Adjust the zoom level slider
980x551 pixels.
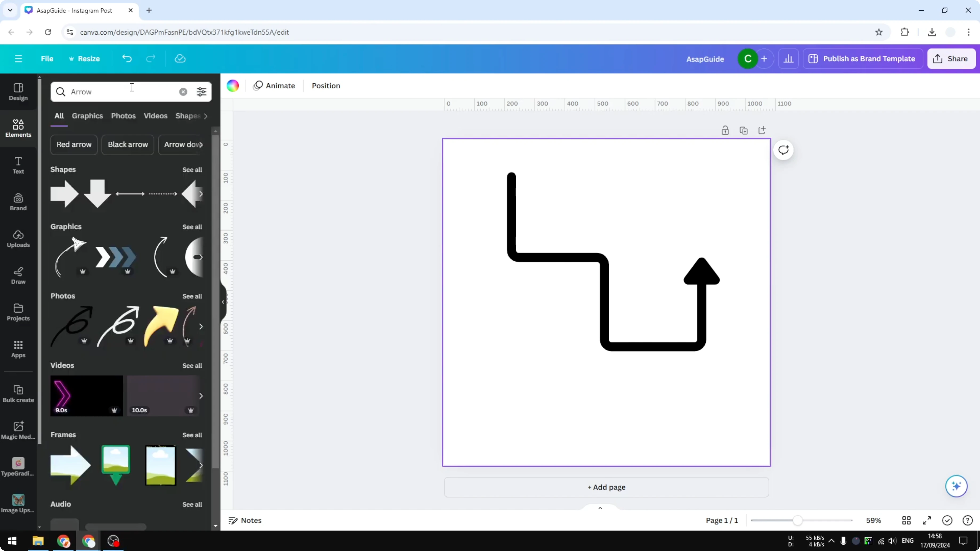pos(798,520)
